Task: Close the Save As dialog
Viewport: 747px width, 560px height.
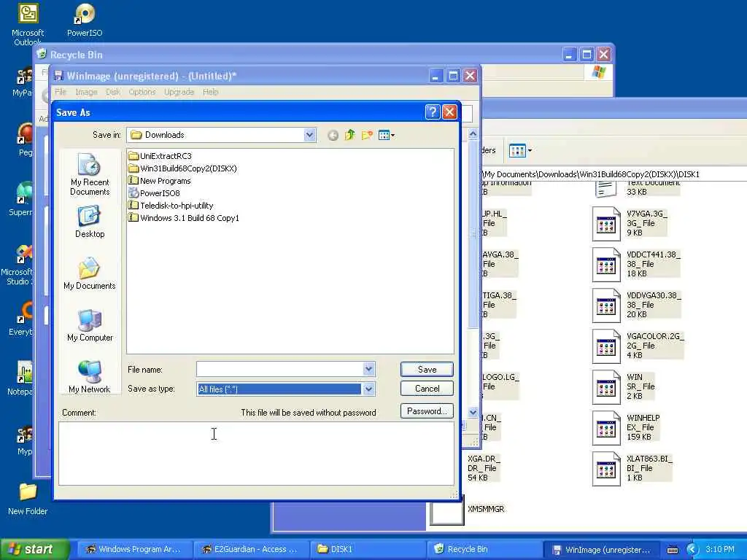Action: coord(449,112)
